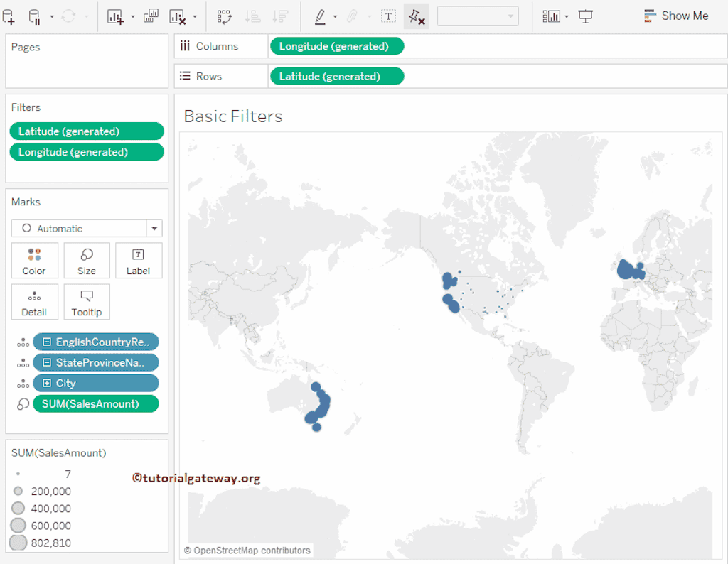This screenshot has height=564, width=728.
Task: Click the Pause Auto Updates icon
Action: pyautogui.click(x=34, y=16)
